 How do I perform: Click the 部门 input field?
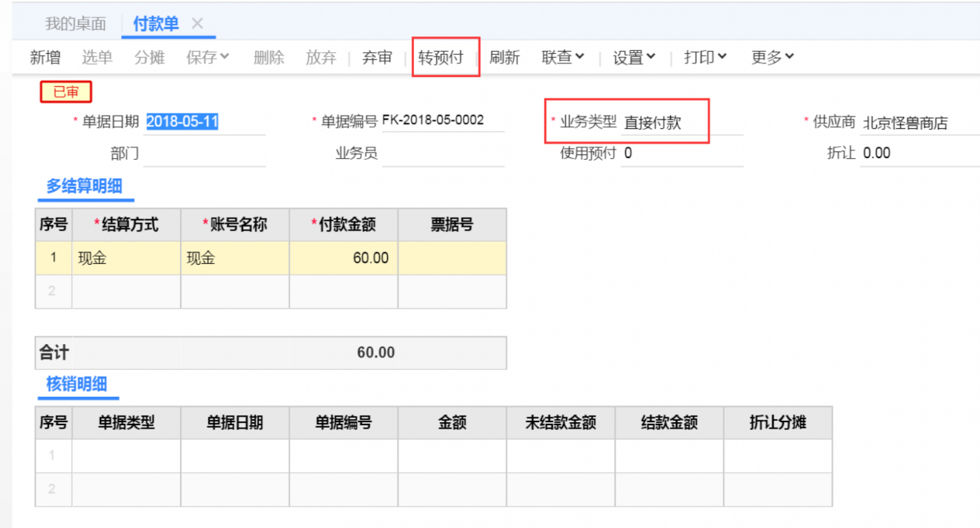[x=205, y=154]
